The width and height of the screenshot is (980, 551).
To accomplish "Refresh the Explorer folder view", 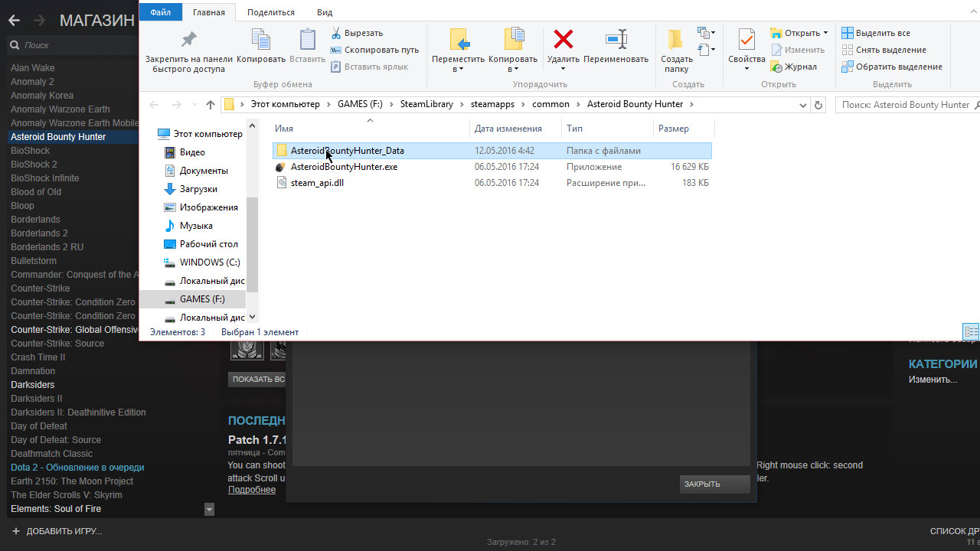I will 818,105.
